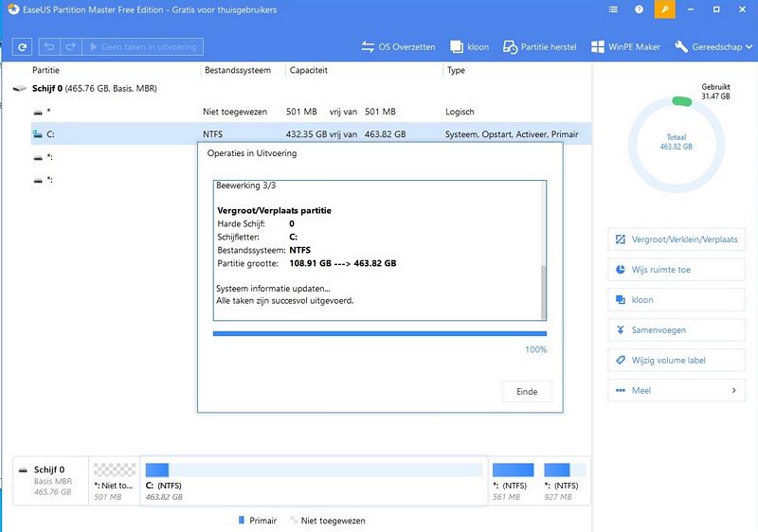Click the redo arrow icon
Screen dimensions: 758x532
70,46
